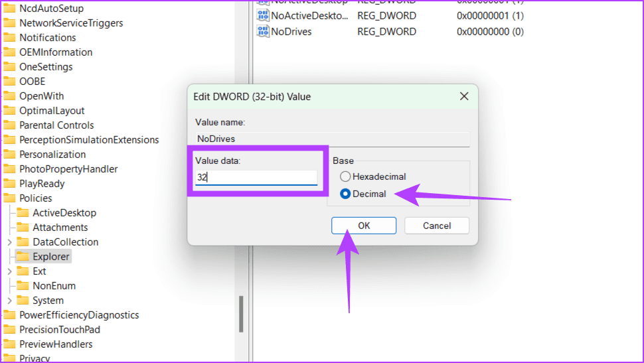The height and width of the screenshot is (363, 644).
Task: Select the Hexadecimal base radio button
Action: click(x=345, y=177)
